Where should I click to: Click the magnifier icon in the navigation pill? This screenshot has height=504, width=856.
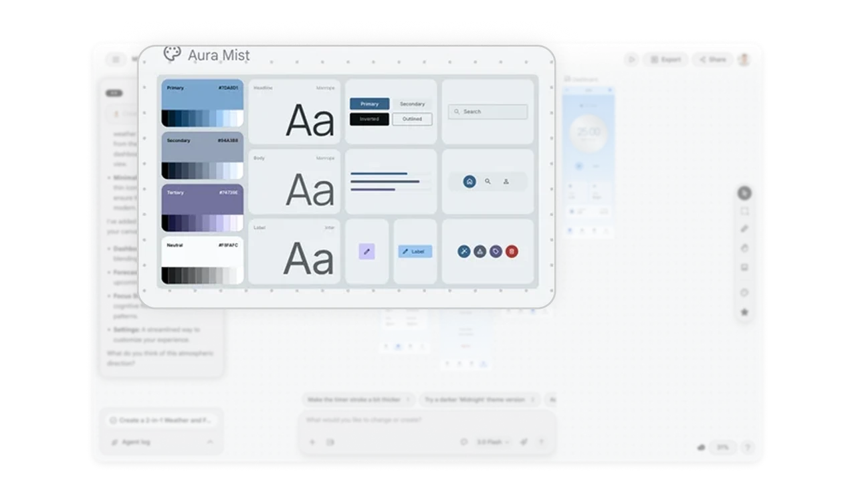point(488,181)
